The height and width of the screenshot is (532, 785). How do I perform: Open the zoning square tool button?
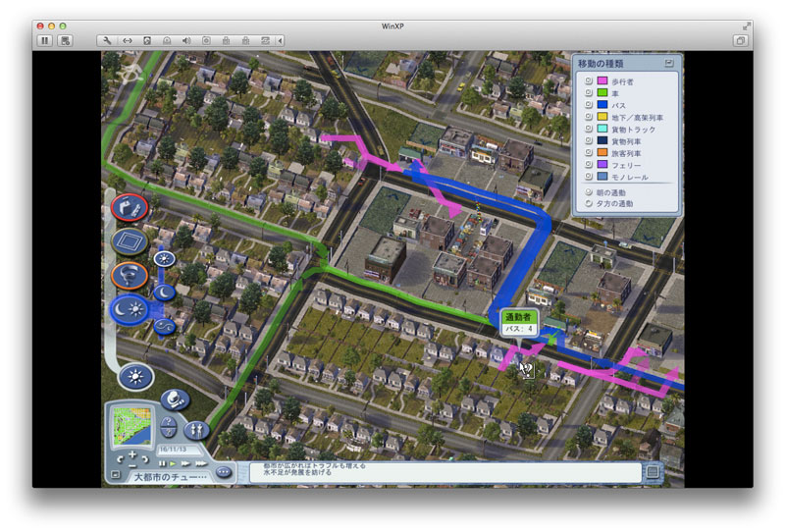pos(130,241)
